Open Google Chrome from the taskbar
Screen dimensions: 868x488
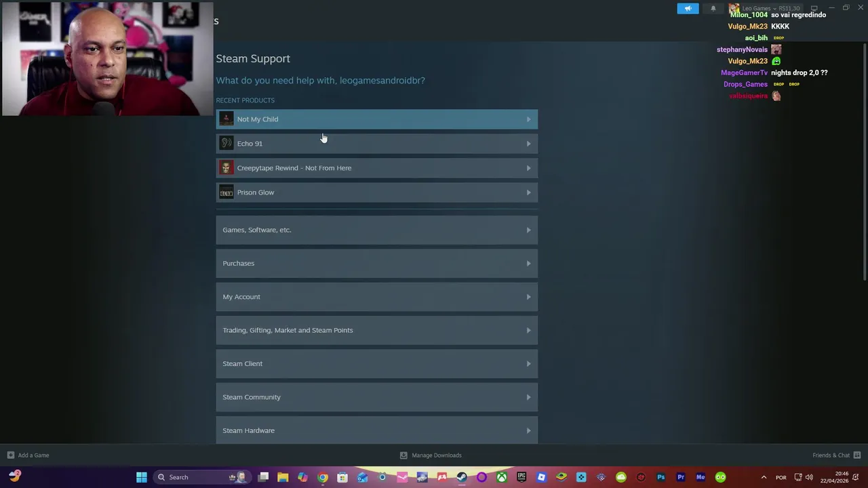[323, 477]
